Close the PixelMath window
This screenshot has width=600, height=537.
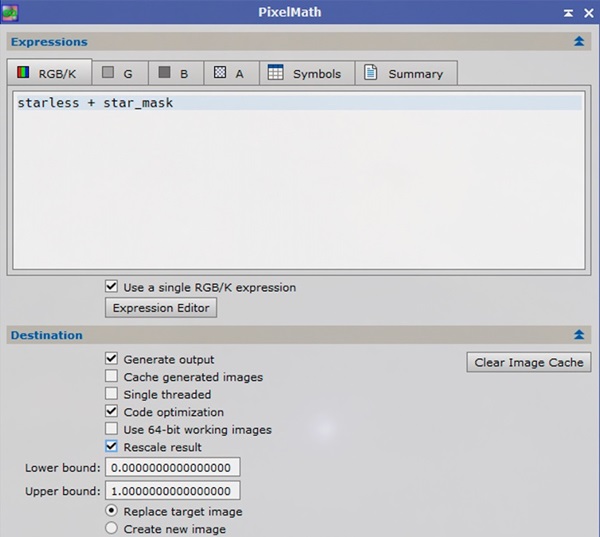point(589,13)
